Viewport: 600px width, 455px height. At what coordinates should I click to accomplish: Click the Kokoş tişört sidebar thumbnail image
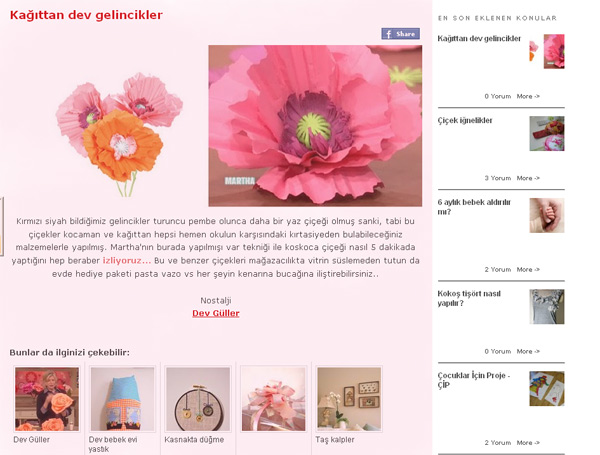(x=547, y=307)
